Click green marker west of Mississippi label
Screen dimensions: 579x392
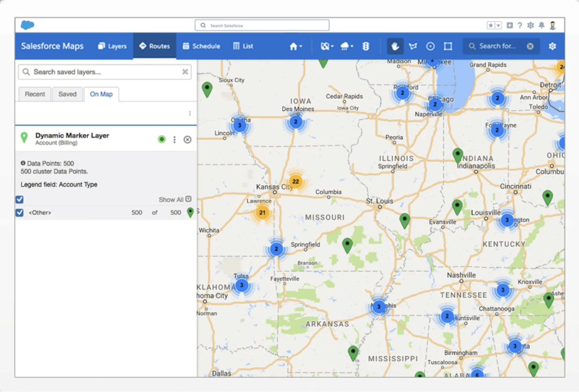click(353, 353)
